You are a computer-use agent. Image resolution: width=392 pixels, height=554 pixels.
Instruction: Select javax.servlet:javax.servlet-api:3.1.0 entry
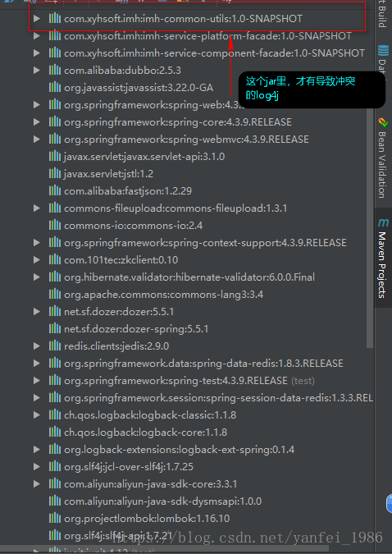point(144,156)
